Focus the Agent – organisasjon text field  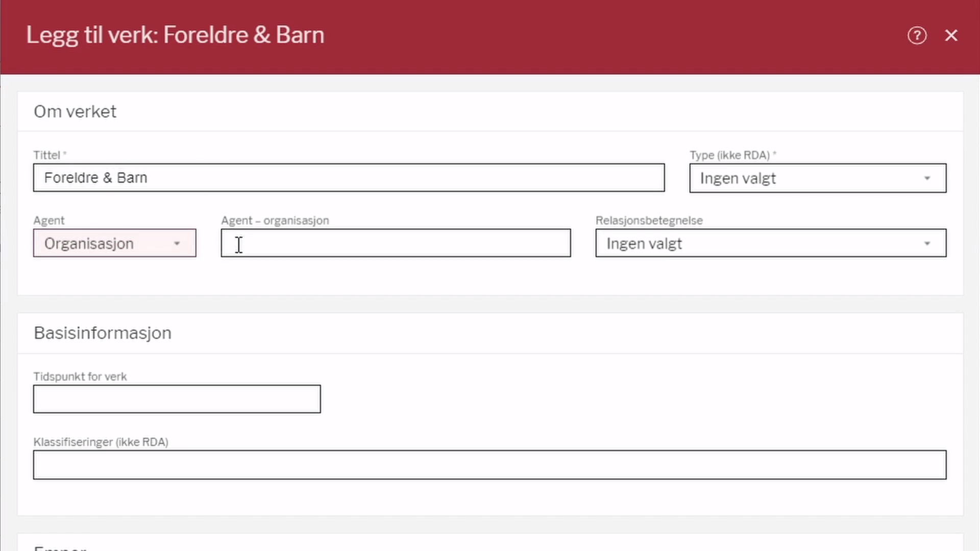click(396, 243)
